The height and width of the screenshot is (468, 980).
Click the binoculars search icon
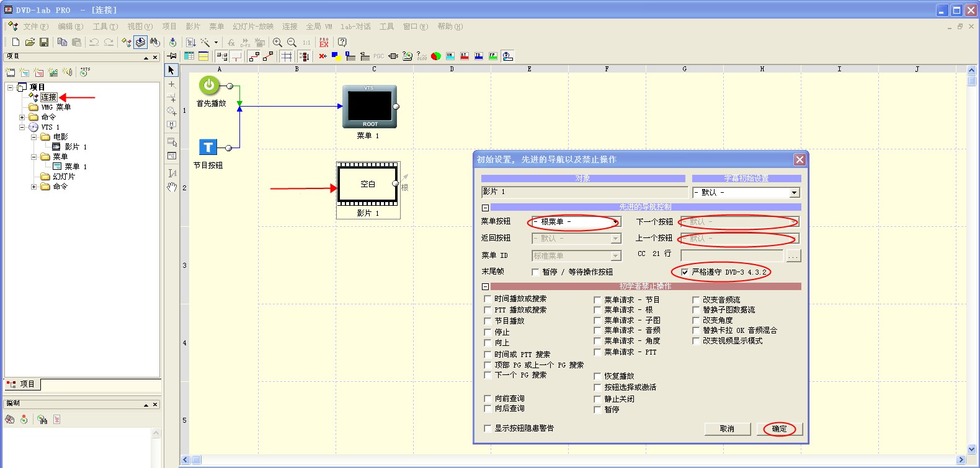tap(155, 42)
